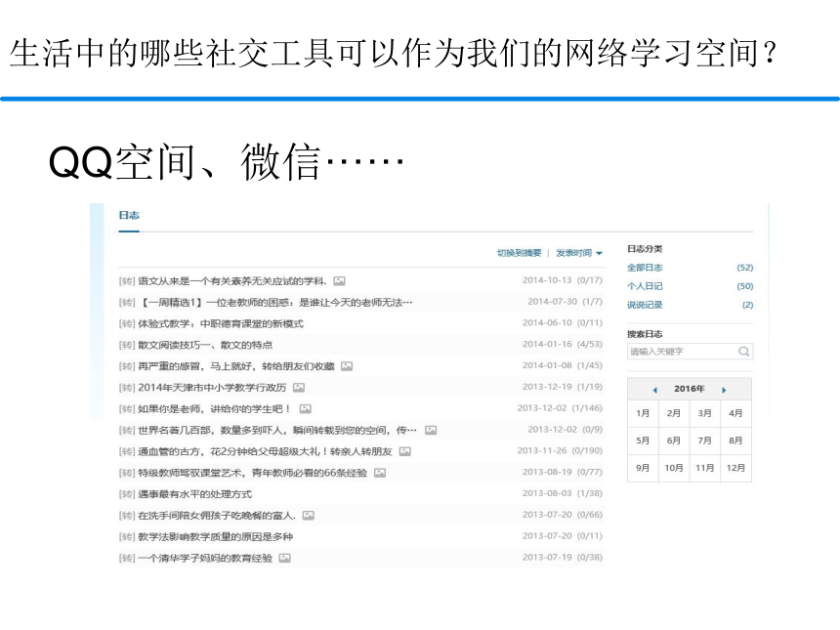840x630 pixels.
Task: Open entry 再严重的感冒，马上就好
Action: pos(236,366)
